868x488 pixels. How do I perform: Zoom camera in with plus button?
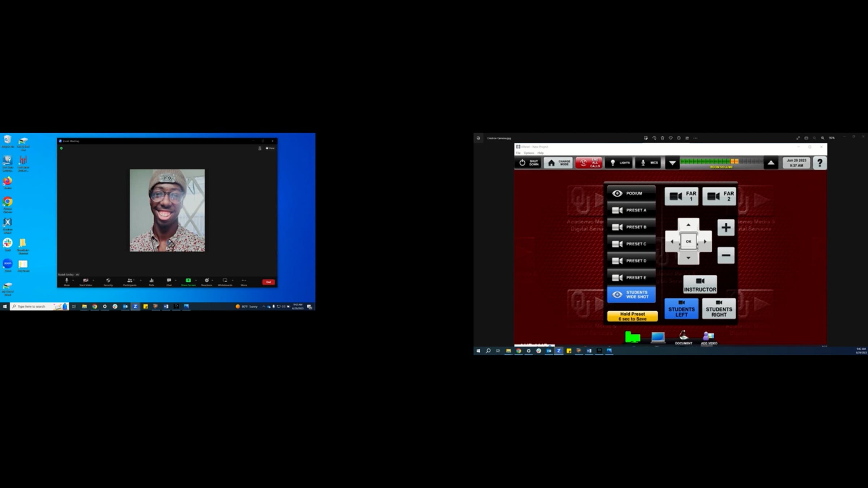click(726, 228)
